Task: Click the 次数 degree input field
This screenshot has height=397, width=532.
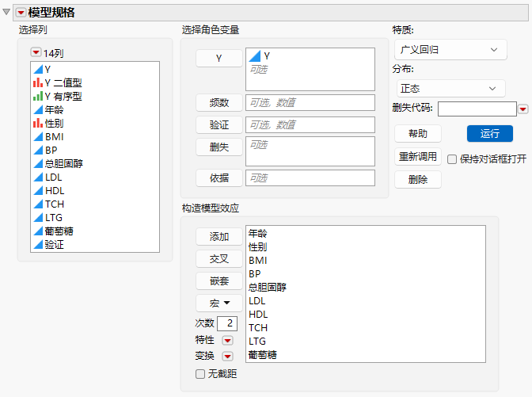Action: point(227,323)
